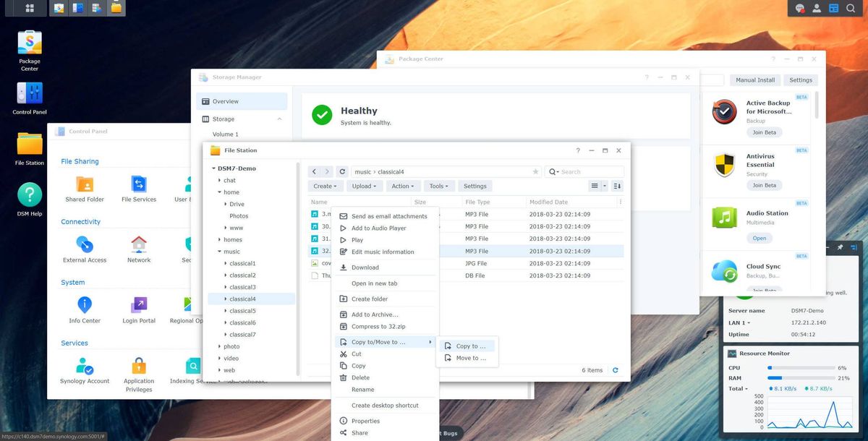The image size is (868, 441).
Task: Go back in File Station navigation
Action: [x=314, y=171]
